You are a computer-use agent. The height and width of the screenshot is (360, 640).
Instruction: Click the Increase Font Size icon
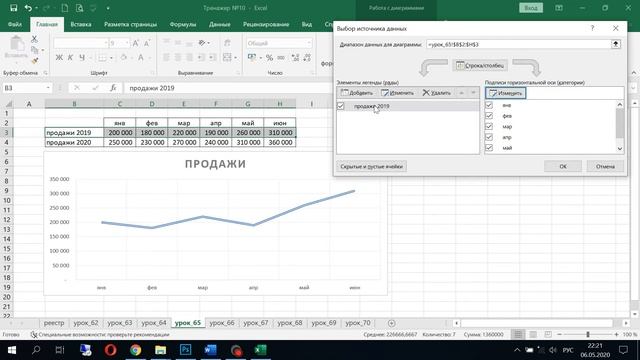tap(136, 43)
